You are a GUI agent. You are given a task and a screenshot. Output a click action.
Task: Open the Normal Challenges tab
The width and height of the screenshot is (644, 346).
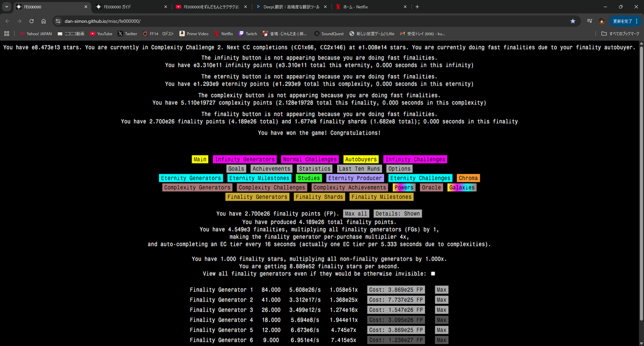(310, 159)
